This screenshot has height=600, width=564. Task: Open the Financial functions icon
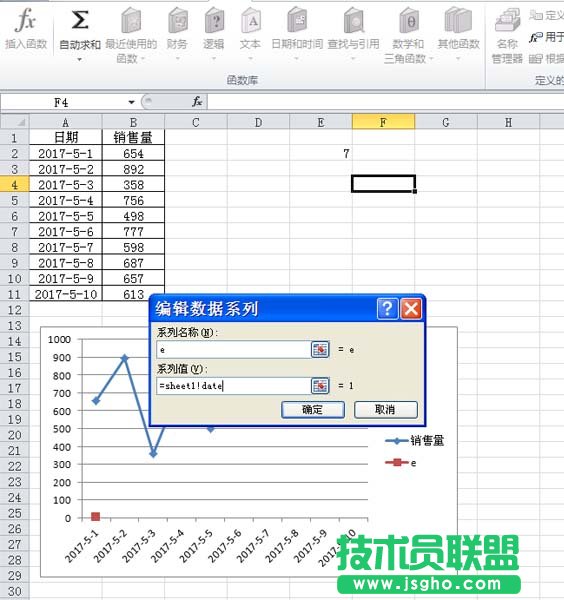pos(178,21)
